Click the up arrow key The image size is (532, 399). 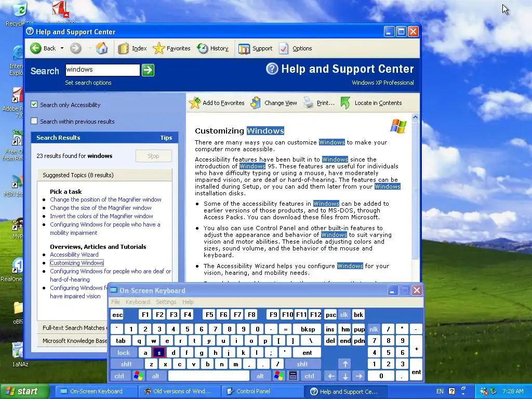point(345,364)
